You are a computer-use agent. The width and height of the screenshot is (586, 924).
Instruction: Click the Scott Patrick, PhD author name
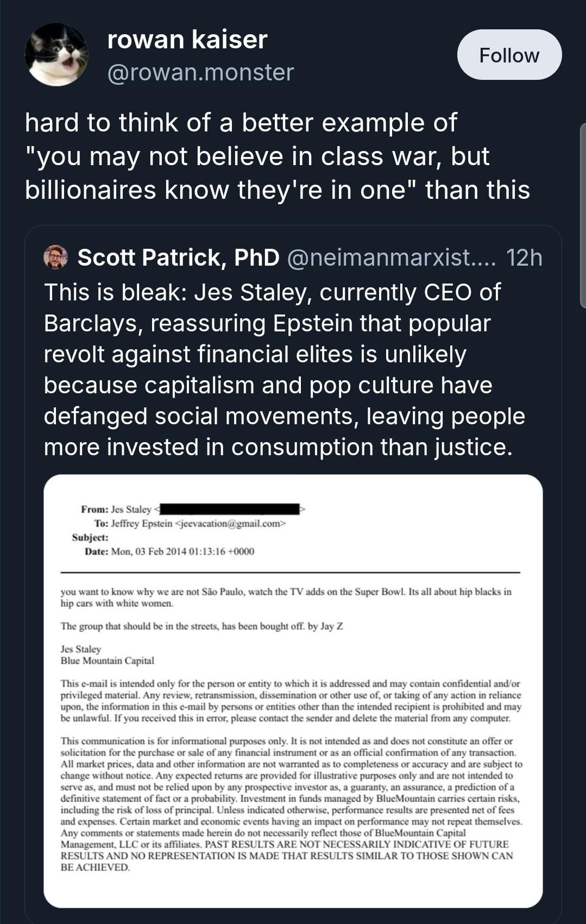click(178, 257)
